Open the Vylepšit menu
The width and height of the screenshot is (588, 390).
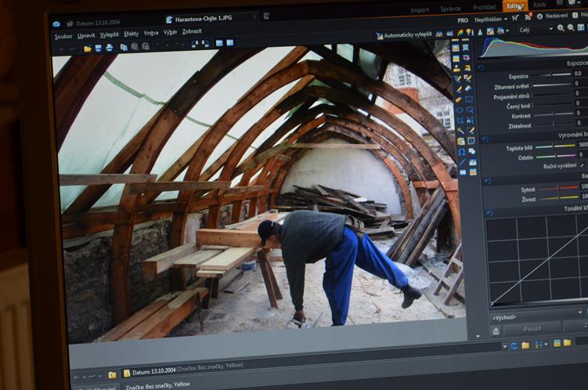click(x=109, y=34)
